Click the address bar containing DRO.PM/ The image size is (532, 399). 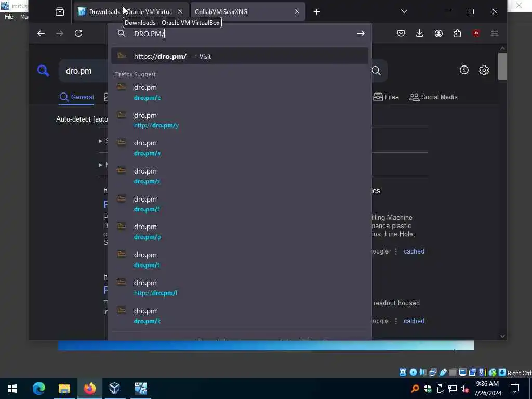point(240,34)
